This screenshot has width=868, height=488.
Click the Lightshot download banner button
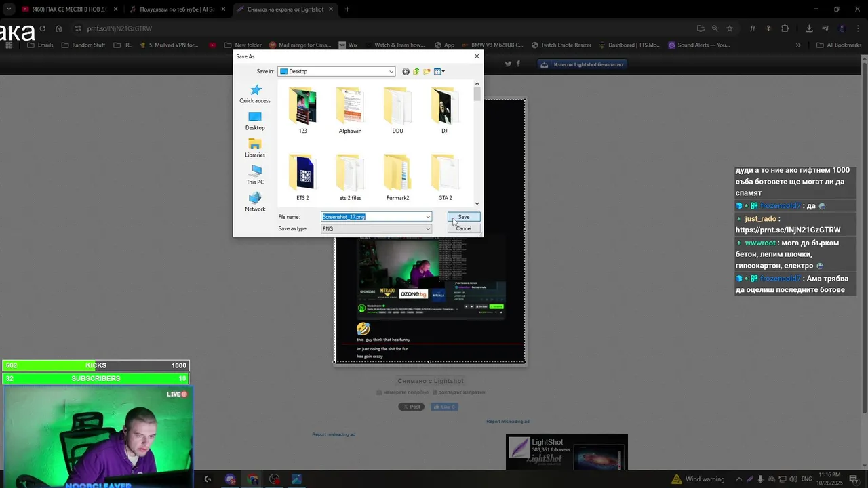(581, 64)
